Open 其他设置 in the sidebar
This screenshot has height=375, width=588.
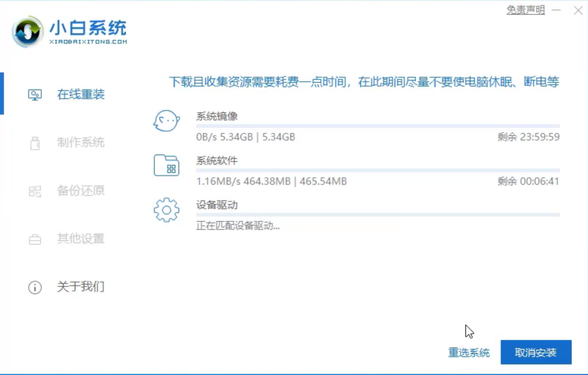click(81, 239)
